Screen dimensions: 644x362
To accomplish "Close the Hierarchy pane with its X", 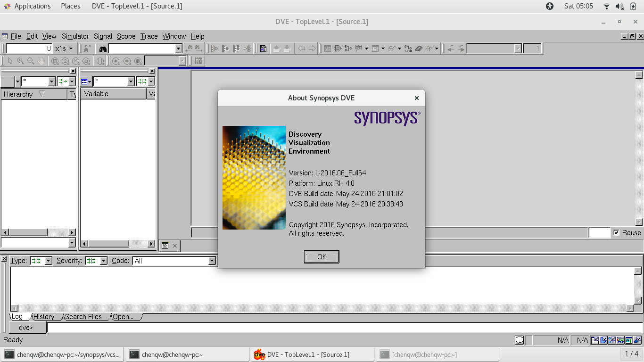I will (x=73, y=71).
